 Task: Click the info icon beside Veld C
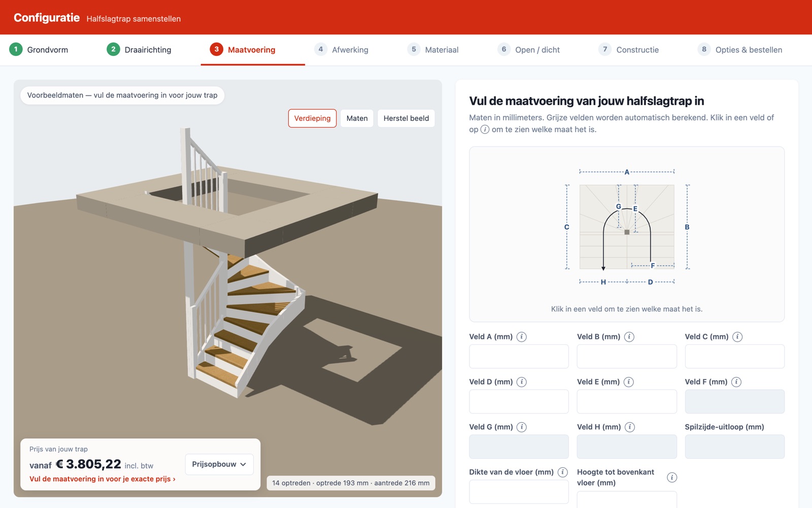(737, 337)
